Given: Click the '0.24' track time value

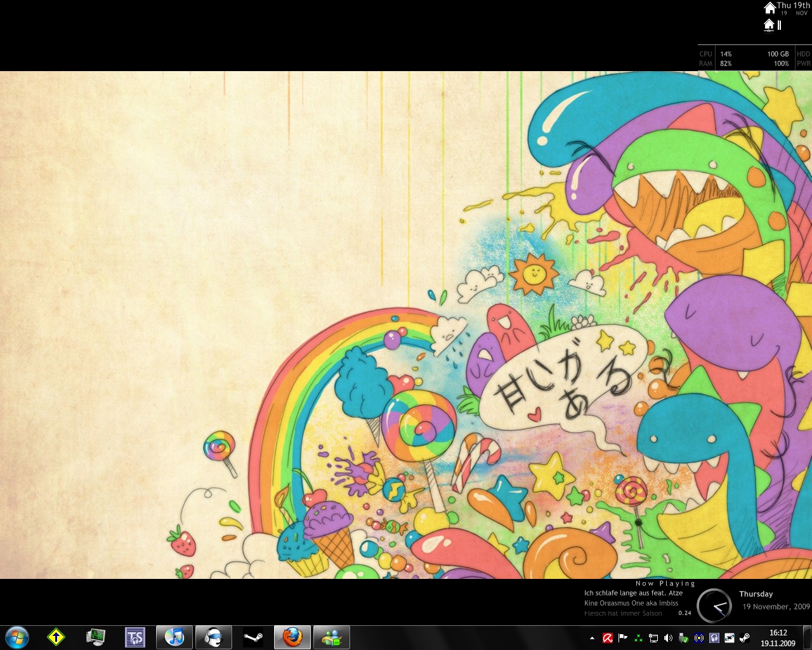Looking at the screenshot, I should [684, 613].
